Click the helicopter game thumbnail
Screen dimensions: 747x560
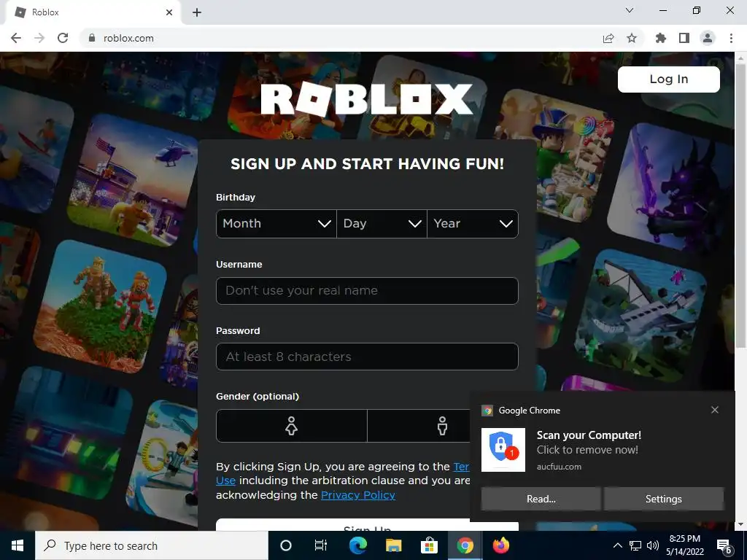133,180
